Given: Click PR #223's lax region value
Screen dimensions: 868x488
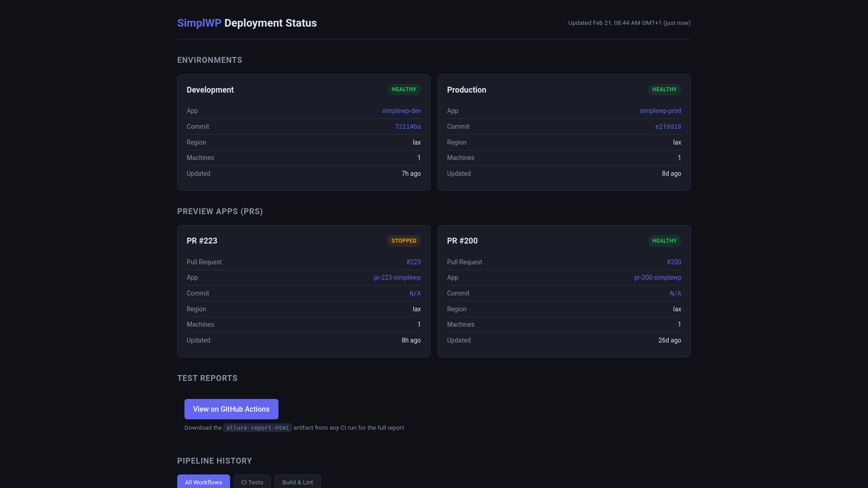Looking at the screenshot, I should pyautogui.click(x=417, y=309).
